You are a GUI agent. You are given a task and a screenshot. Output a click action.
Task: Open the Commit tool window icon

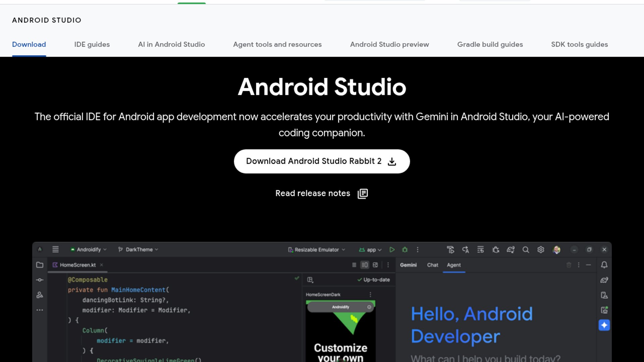pyautogui.click(x=40, y=280)
